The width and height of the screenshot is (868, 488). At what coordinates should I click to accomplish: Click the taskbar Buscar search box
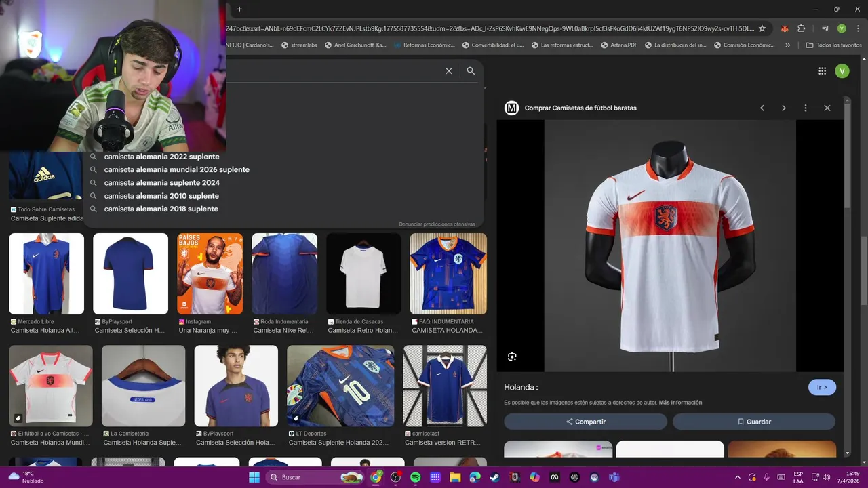[x=316, y=477]
